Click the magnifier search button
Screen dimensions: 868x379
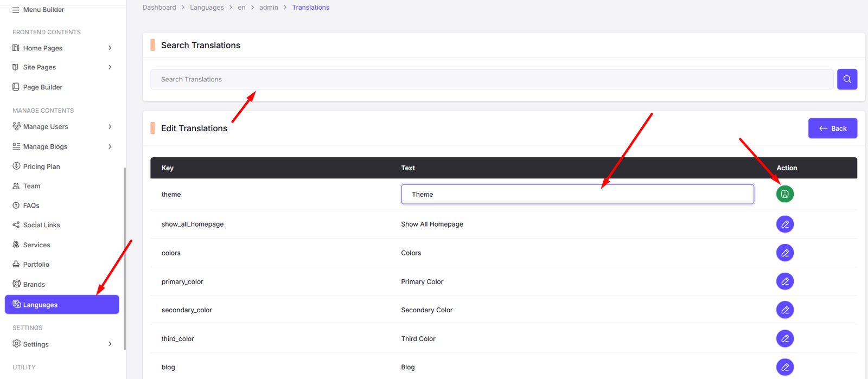click(x=846, y=79)
